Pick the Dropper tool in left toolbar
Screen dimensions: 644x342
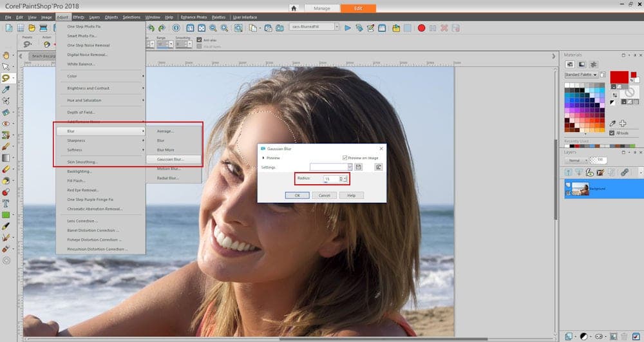pyautogui.click(x=6, y=90)
